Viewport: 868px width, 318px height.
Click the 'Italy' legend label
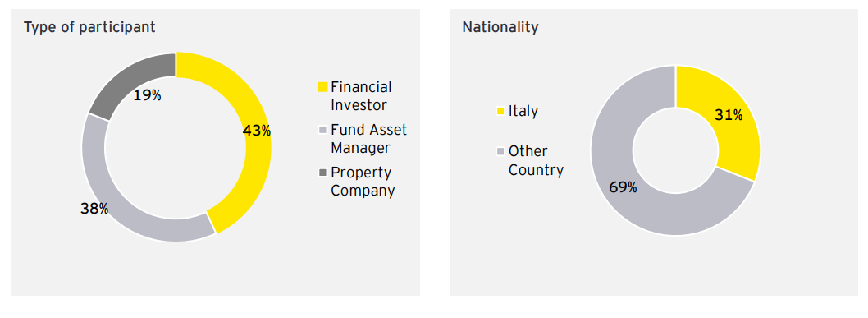[x=523, y=112]
